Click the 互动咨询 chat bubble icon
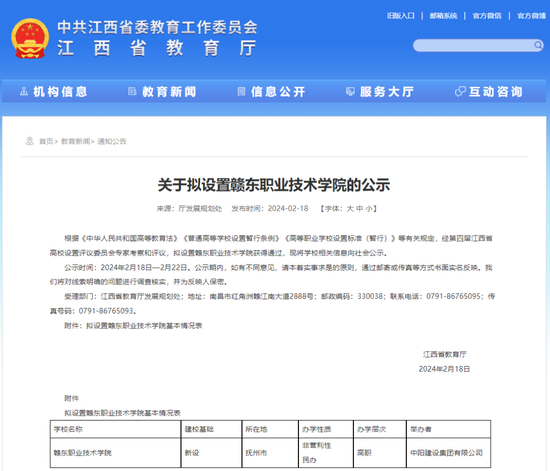Viewport: 550px width, 471px height. pos(460,92)
